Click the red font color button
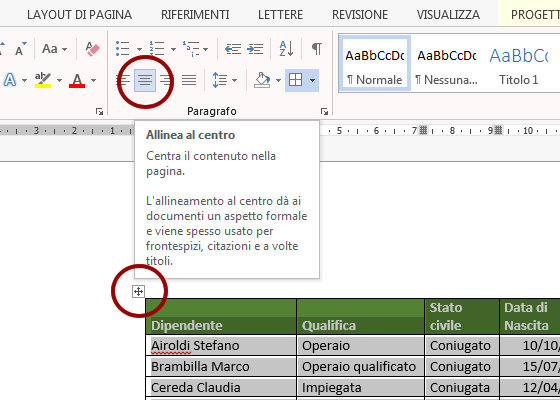Image resolution: width=560 pixels, height=400 pixels. (78, 80)
